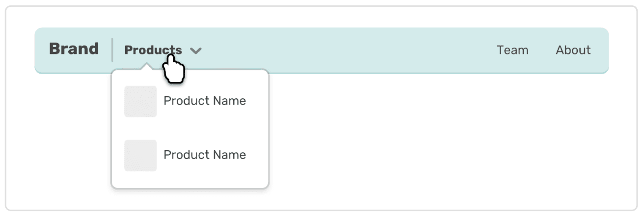Select the second Product Name label
Viewport: 644px width, 216px height.
tap(205, 155)
